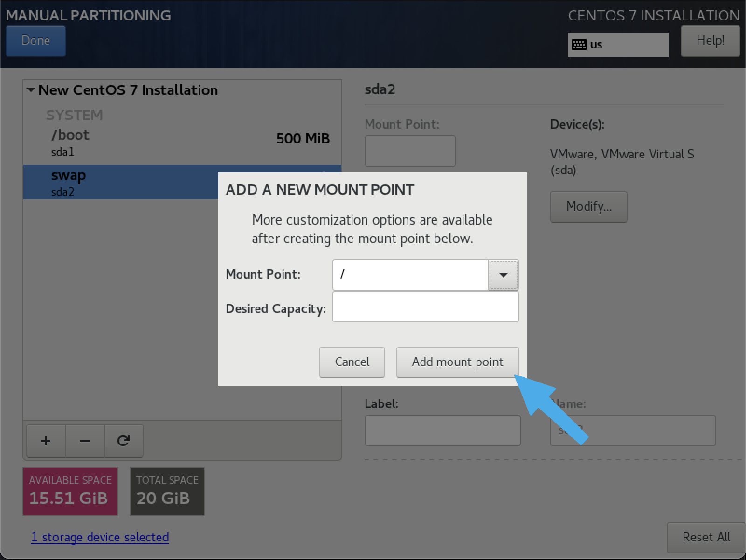Collapse the New CentOS 7 Installation tree
The height and width of the screenshot is (560, 746).
pos(31,89)
